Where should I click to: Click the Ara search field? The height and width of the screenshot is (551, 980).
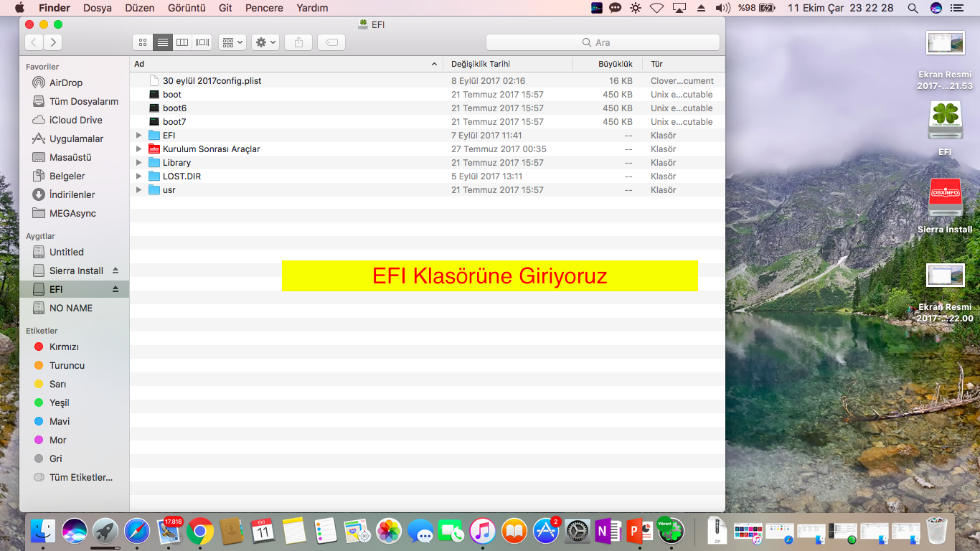(x=603, y=42)
